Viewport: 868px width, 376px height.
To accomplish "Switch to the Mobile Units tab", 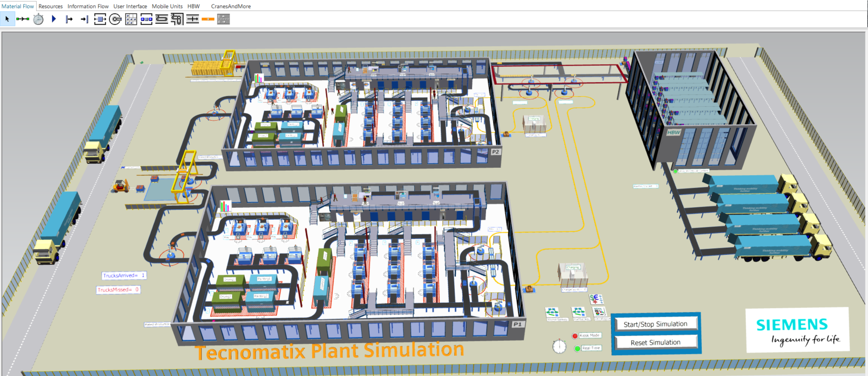I will tap(167, 6).
